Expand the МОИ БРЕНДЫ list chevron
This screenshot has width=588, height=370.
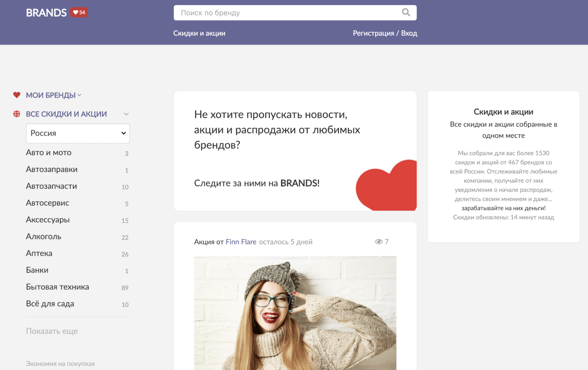(79, 95)
